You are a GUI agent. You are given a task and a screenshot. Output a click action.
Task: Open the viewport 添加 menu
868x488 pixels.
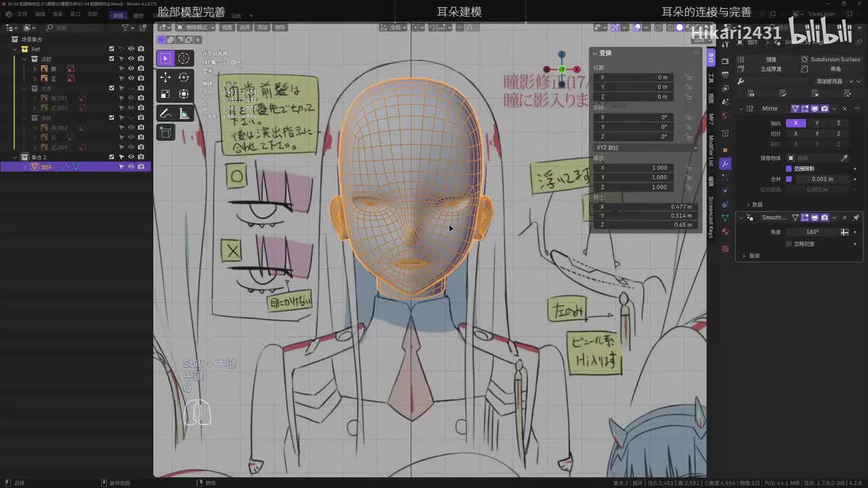[262, 28]
